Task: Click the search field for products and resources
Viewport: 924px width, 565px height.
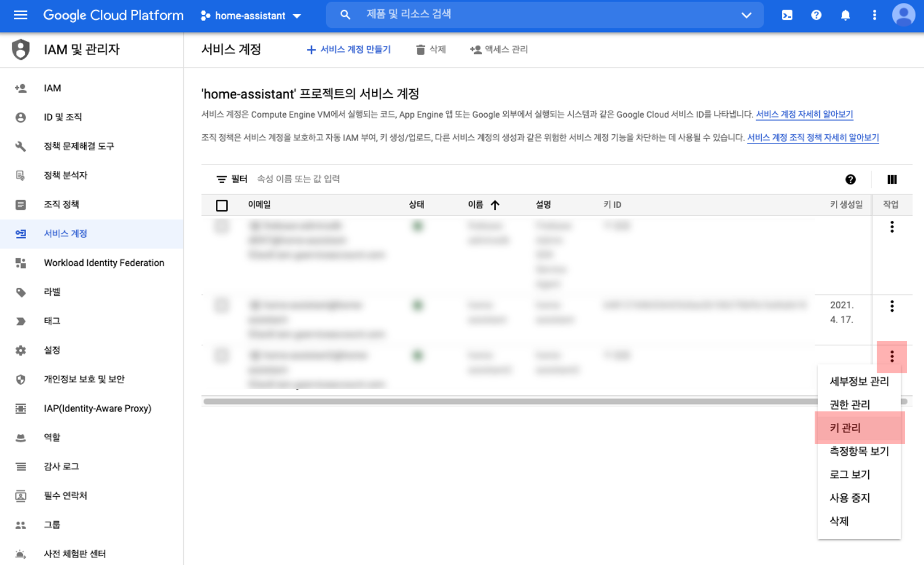Action: pyautogui.click(x=544, y=15)
